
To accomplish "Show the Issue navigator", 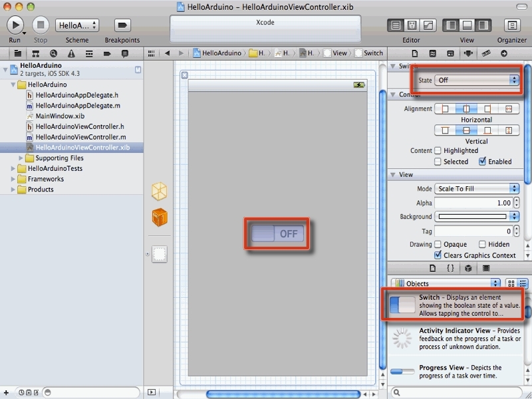I will click(x=71, y=53).
